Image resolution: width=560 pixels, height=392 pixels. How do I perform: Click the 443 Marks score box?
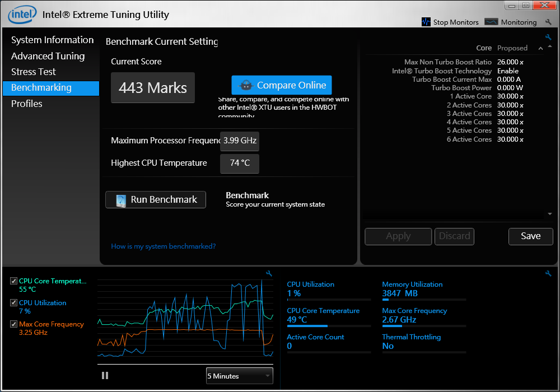pos(153,88)
